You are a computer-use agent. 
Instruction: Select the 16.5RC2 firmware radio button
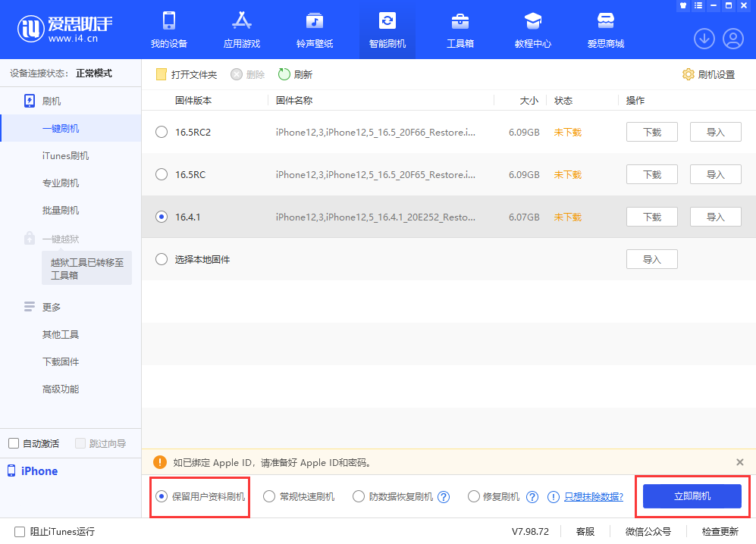click(161, 132)
